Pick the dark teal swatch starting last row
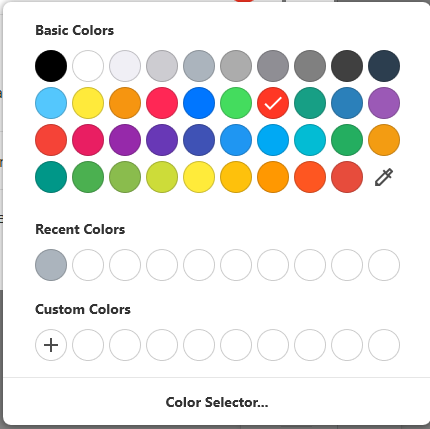 pos(51,177)
